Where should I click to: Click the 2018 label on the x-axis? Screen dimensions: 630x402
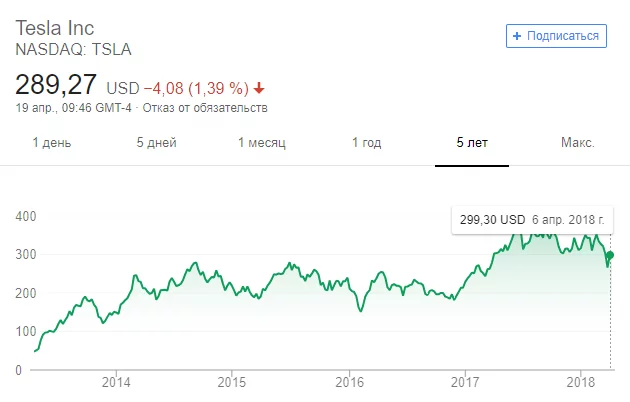[582, 382]
